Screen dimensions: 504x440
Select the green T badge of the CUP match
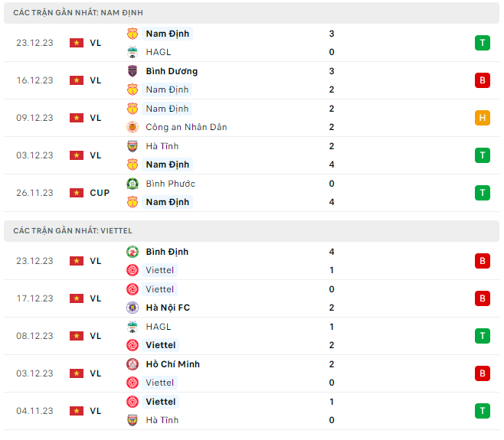point(482,193)
